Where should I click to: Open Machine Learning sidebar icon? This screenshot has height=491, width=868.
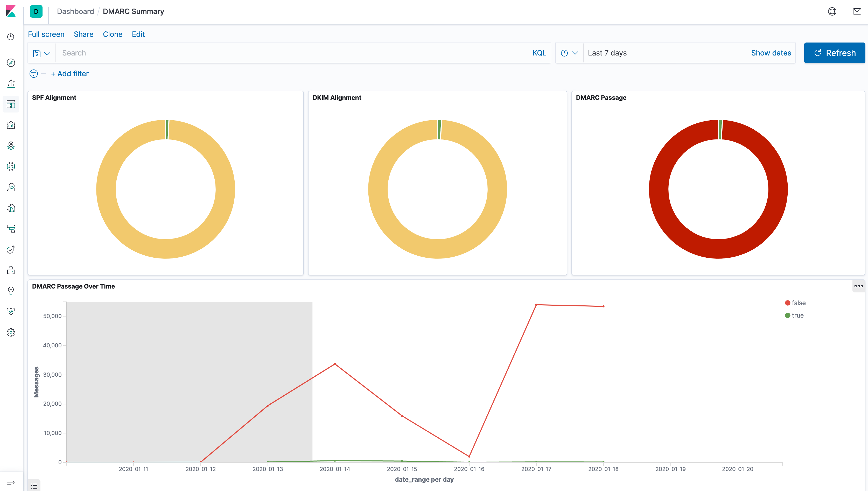11,166
